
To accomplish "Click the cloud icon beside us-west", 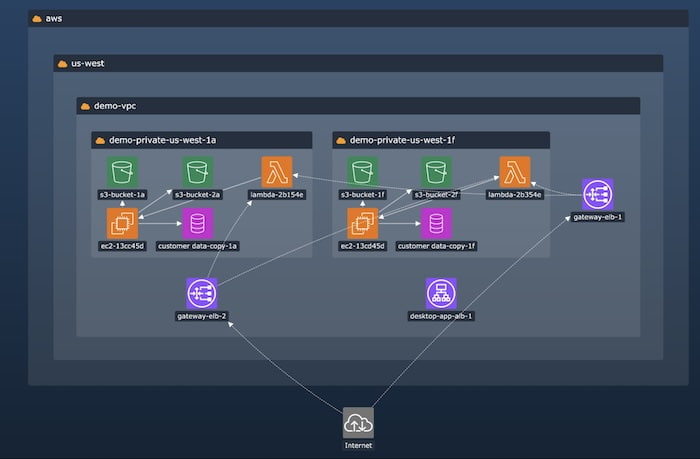I will (x=62, y=64).
